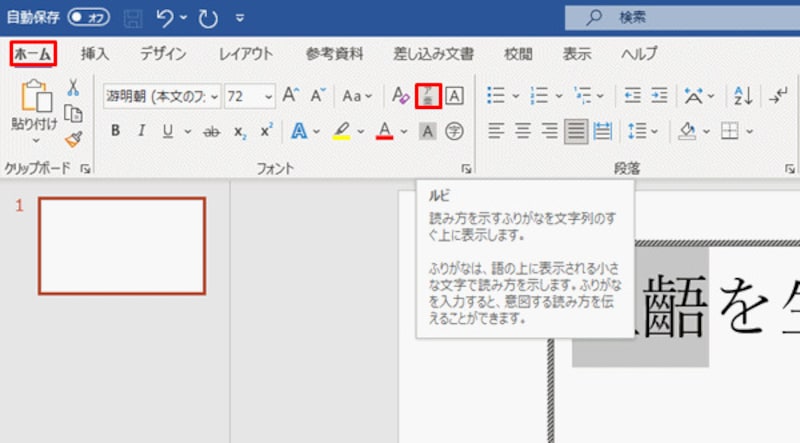Click the Save disk icon
Screen dimensions: 800x443
[x=133, y=18]
